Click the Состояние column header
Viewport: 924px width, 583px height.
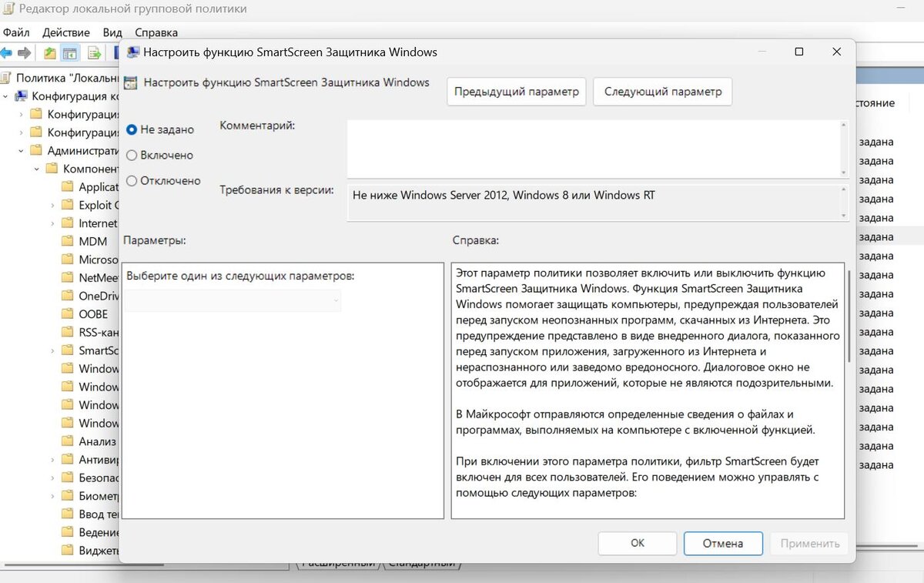(875, 102)
